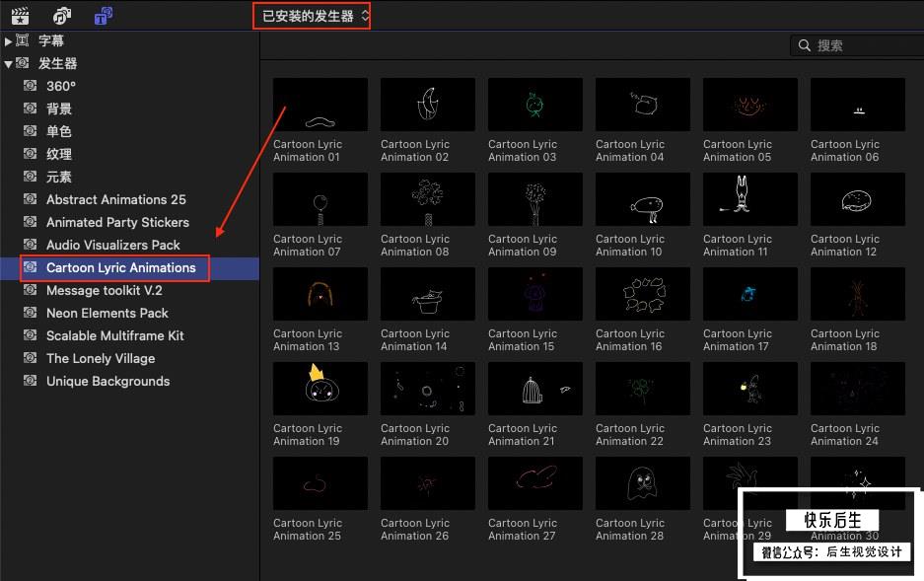Click icon beside Audio Visualizers Pack
This screenshot has height=581, width=924.
(x=30, y=244)
